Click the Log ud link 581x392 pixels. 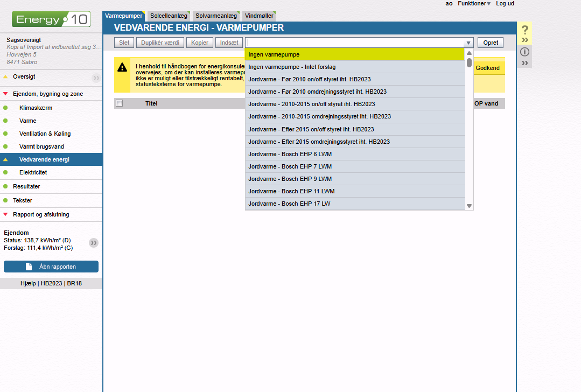click(x=505, y=3)
